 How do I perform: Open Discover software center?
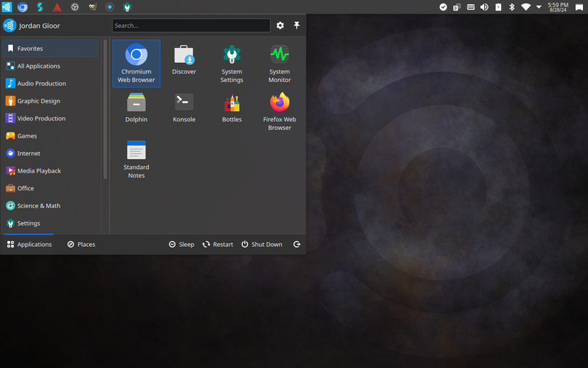[x=184, y=63]
